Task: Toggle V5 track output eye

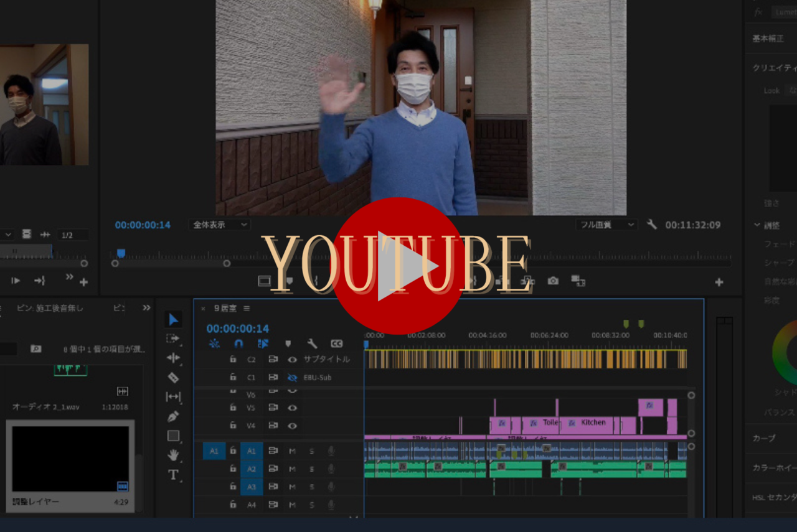Action: tap(292, 408)
